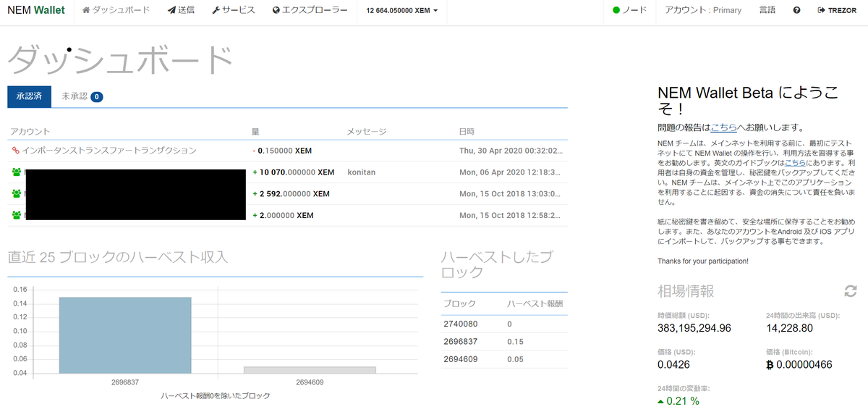Viewport: 868px width, 420px height.
Task: Click account icon in the 2 592 XEM row
Action: [x=17, y=194]
